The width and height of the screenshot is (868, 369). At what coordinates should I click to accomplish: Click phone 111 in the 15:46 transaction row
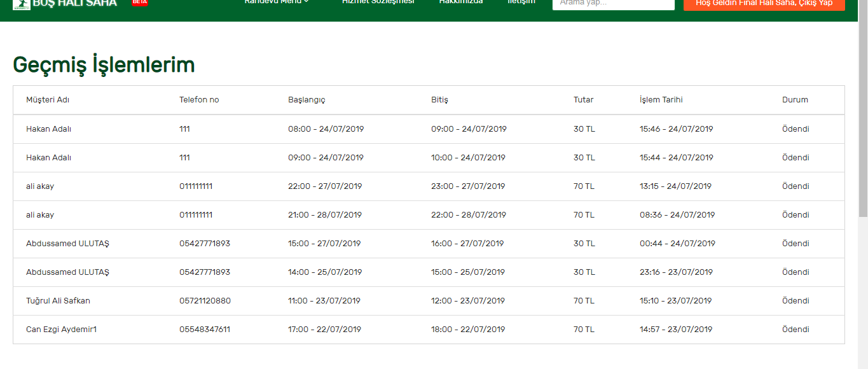[x=184, y=129]
